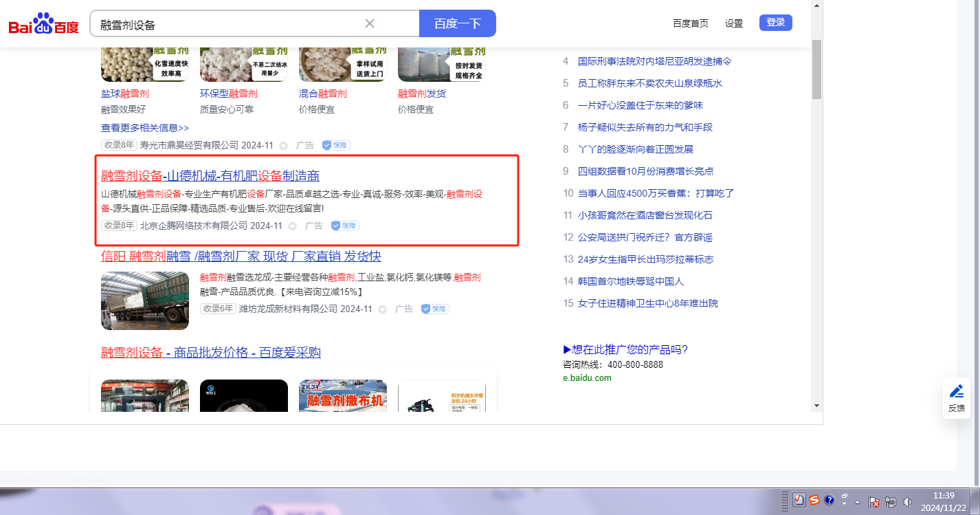The image size is (980, 515).
Task: Expand the dropdown arrow beside 寿光市鼎昊经贸有限公司 2024-11
Action: 283,146
